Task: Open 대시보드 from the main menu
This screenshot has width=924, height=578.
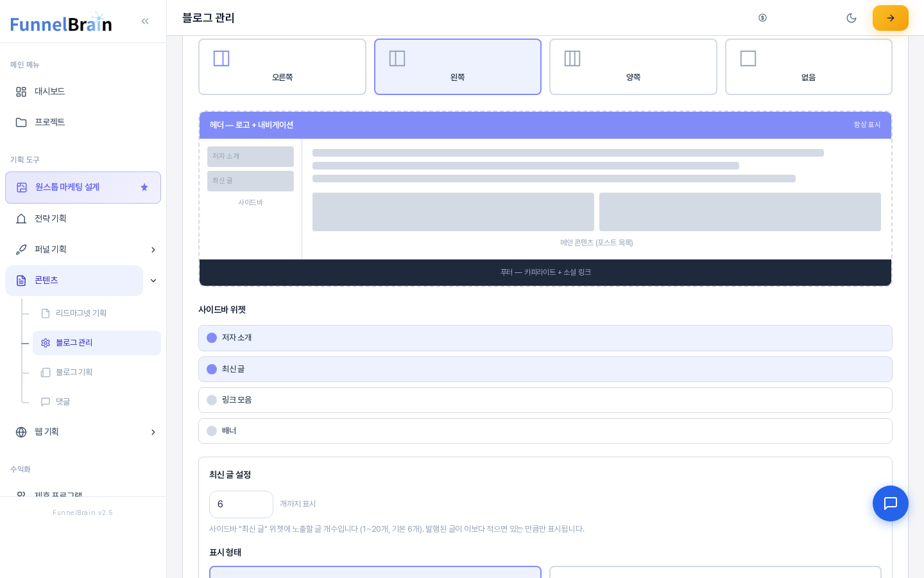Action: 83,92
